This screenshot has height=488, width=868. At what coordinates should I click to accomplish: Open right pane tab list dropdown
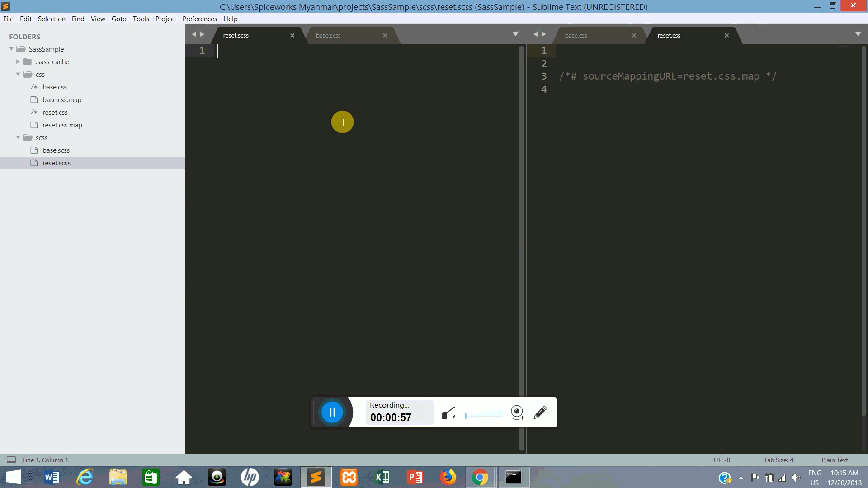tap(858, 34)
